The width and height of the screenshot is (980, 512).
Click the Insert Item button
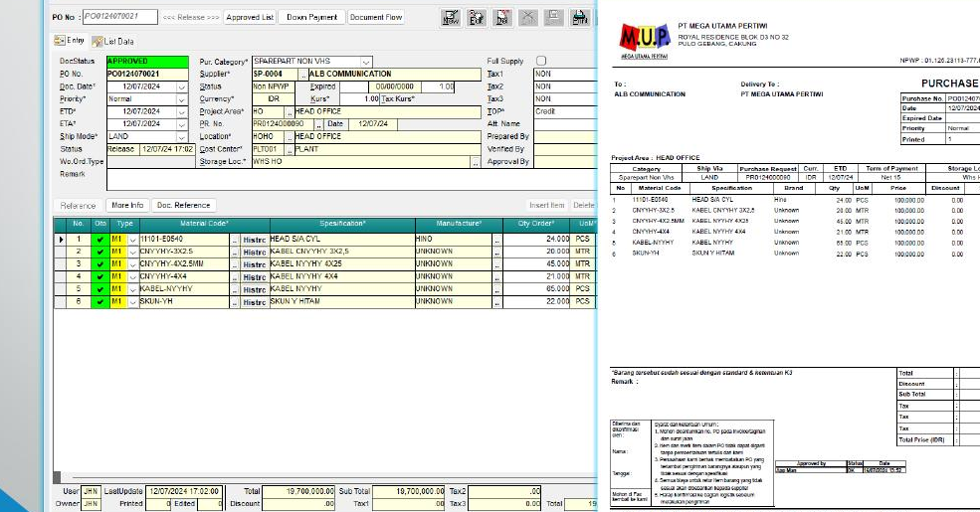547,205
